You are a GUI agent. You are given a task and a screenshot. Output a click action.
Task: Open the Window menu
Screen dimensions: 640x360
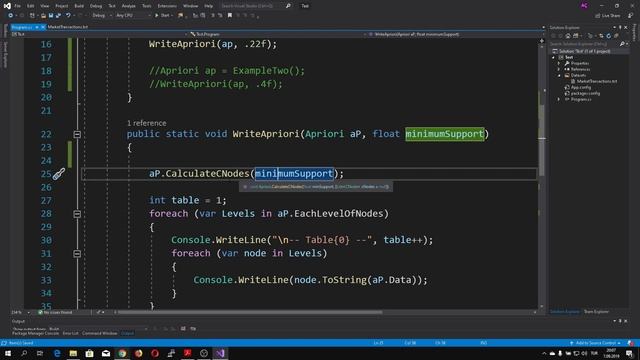[x=190, y=6]
